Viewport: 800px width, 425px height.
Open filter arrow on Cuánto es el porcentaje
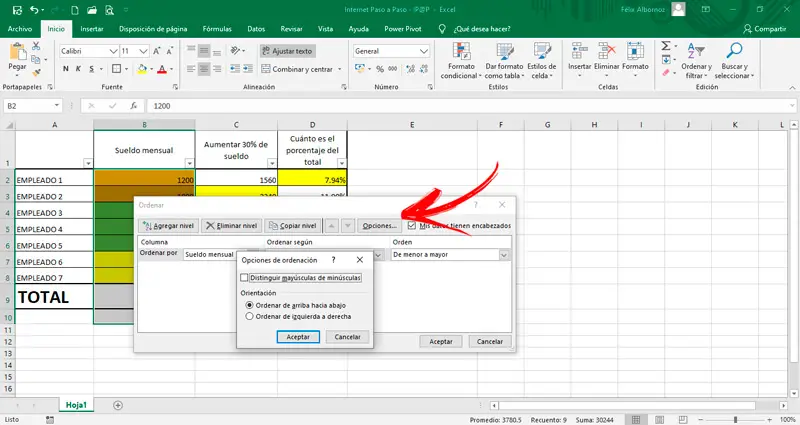(x=341, y=163)
